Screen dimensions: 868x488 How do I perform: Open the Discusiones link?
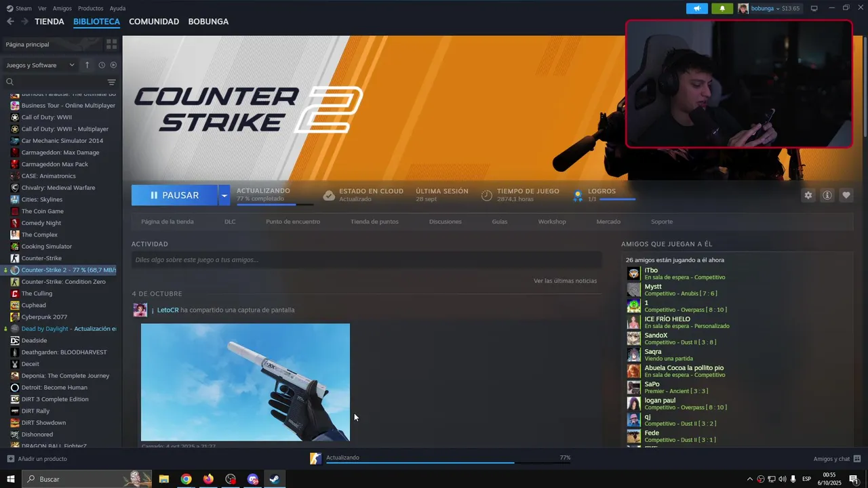pyautogui.click(x=446, y=222)
